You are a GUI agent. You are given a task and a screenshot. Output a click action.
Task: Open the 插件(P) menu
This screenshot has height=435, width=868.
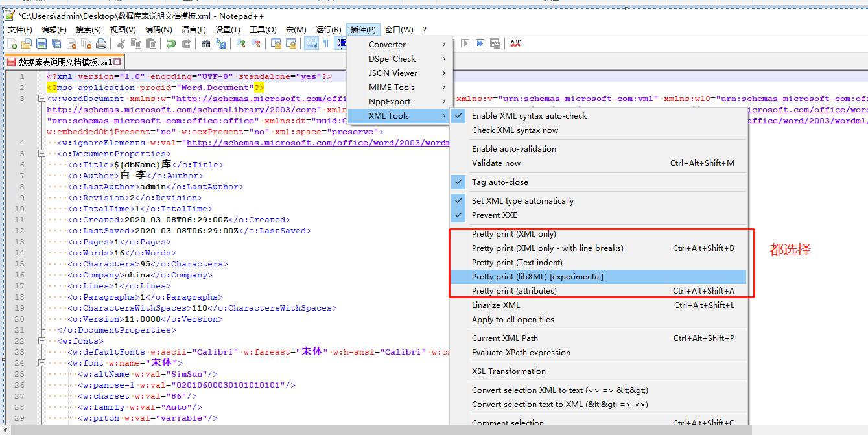tap(362, 29)
